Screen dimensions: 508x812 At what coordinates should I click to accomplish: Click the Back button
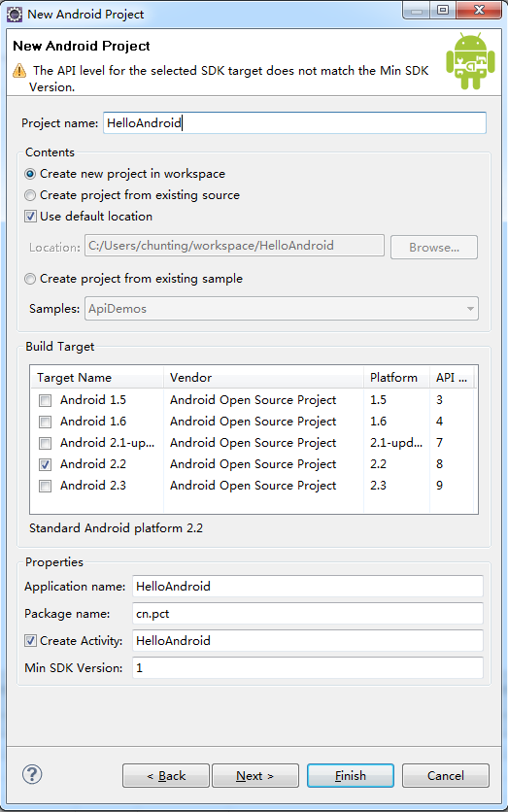click(x=166, y=776)
